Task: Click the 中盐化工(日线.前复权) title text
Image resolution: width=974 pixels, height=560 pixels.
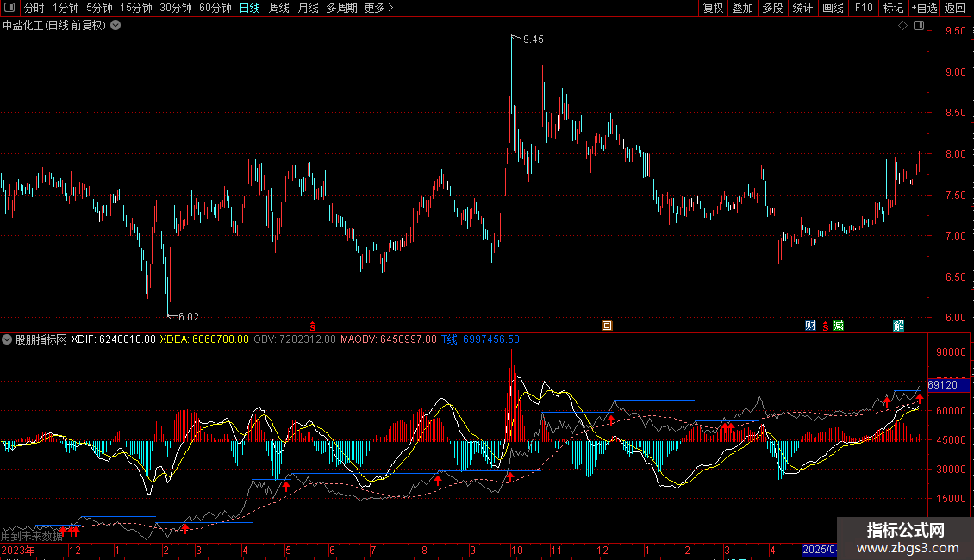Action: 54,26
